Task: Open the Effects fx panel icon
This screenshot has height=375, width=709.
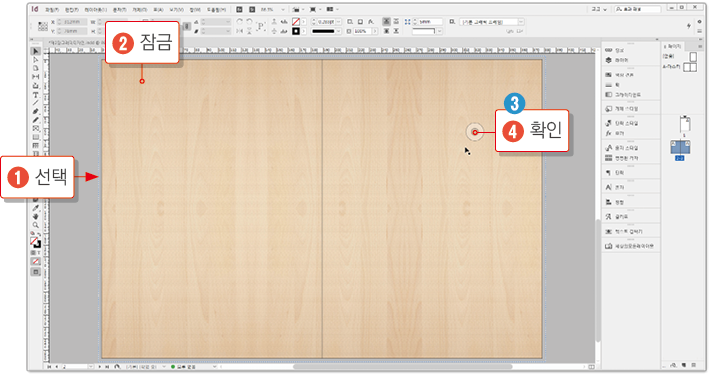Action: click(609, 133)
